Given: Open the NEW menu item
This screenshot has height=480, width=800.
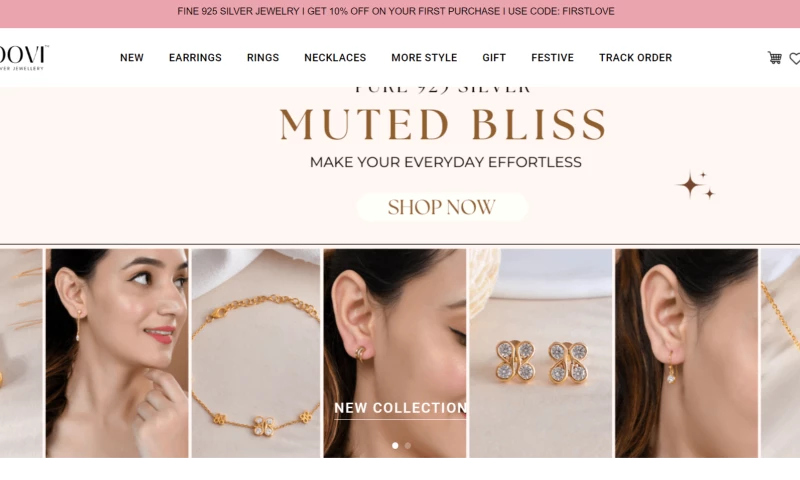Looking at the screenshot, I should (x=132, y=58).
